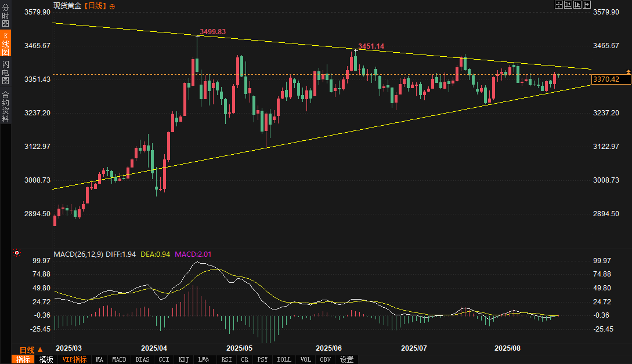Select the LW& indicator

tap(204, 359)
